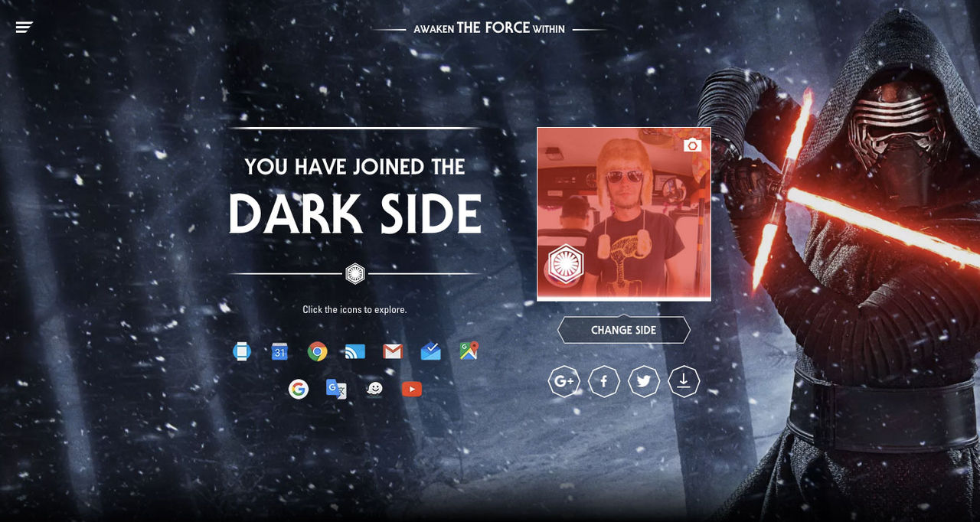
Task: Click the Google Search G icon
Action: 298,389
